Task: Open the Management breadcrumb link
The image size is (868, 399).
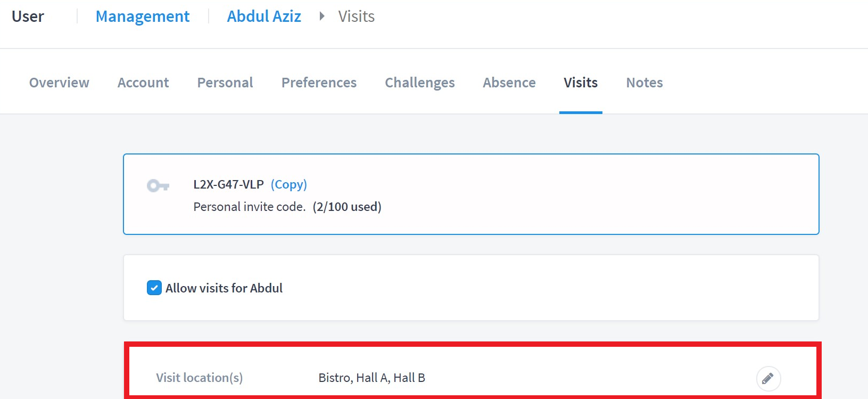Action: click(143, 17)
